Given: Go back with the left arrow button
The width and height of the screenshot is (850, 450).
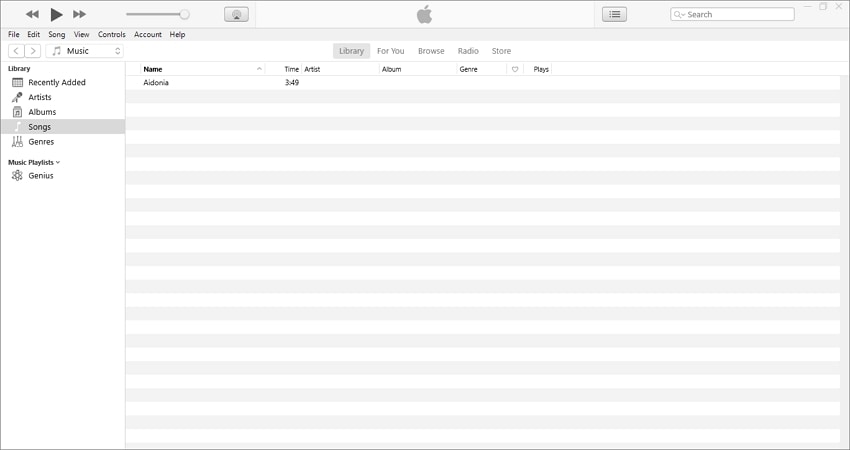Looking at the screenshot, I should point(16,51).
